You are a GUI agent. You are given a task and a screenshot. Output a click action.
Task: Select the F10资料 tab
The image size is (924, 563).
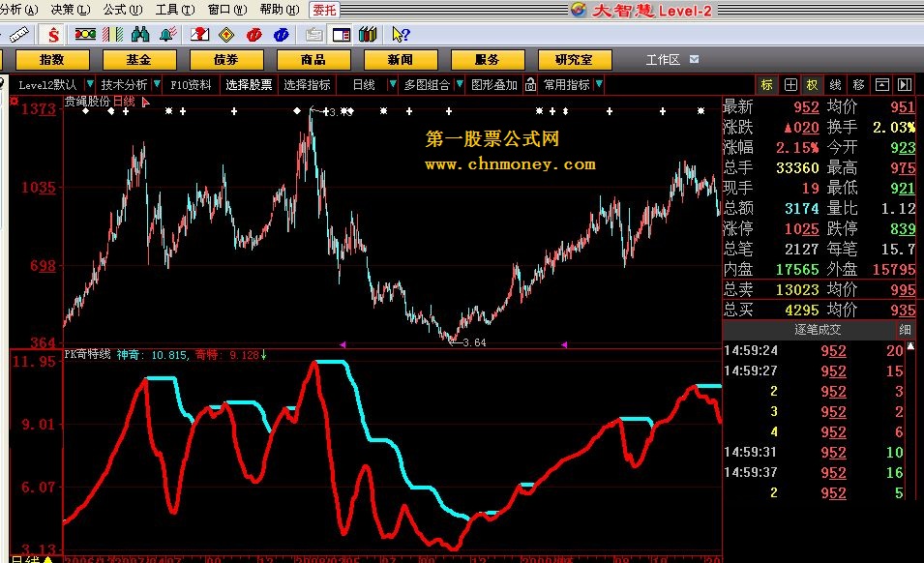[191, 85]
